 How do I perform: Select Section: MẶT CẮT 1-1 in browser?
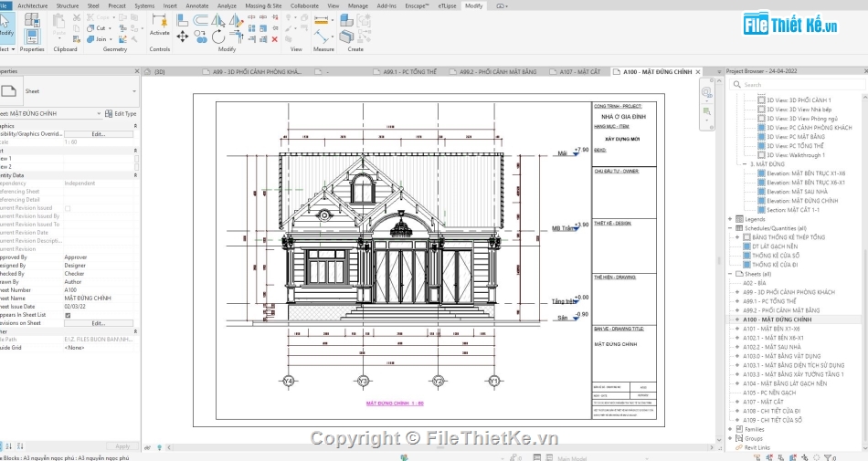pyautogui.click(x=793, y=210)
